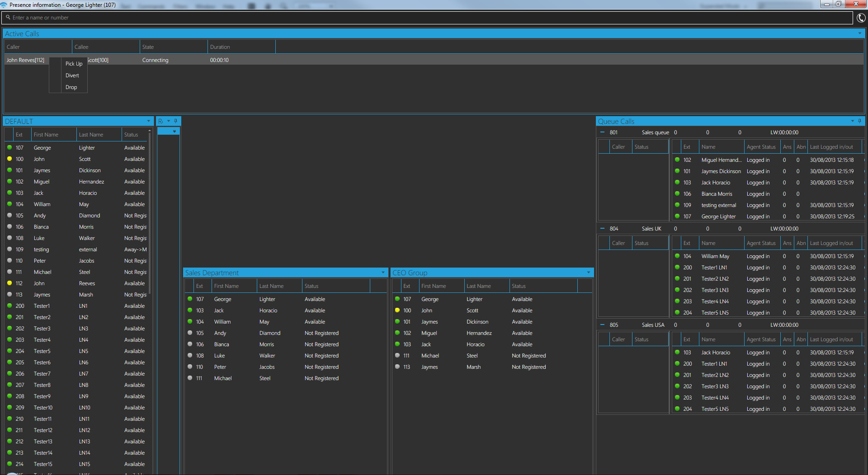
Task: Focus the name or number search field
Action: (x=429, y=18)
